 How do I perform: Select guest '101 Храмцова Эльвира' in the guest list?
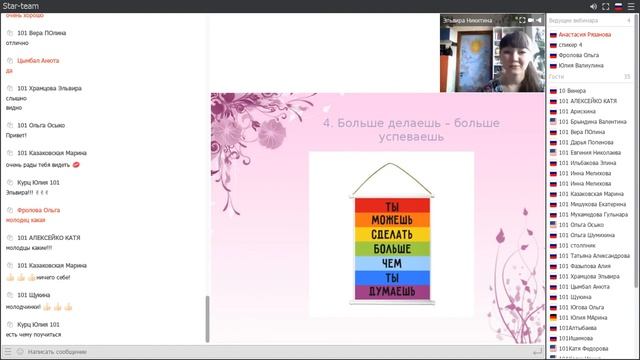click(x=589, y=276)
